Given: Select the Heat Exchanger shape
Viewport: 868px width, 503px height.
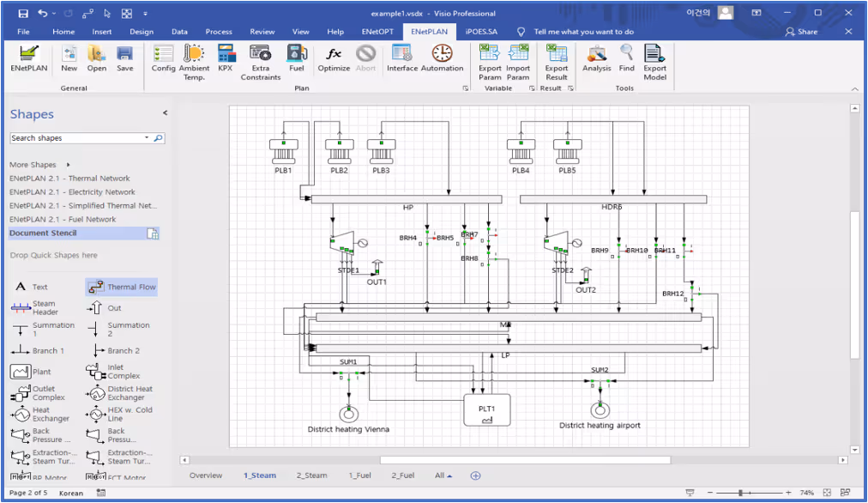Looking at the screenshot, I should pyautogui.click(x=39, y=414).
